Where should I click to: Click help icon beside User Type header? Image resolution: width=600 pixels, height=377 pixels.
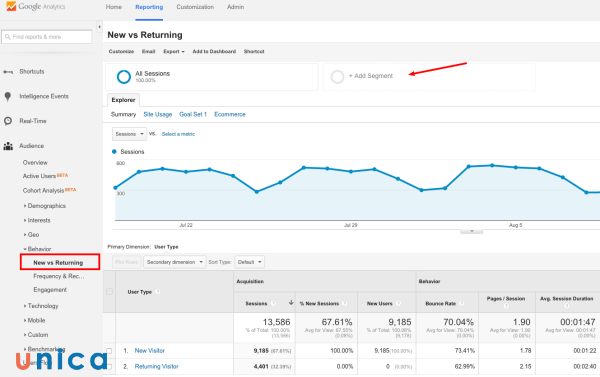pos(158,292)
